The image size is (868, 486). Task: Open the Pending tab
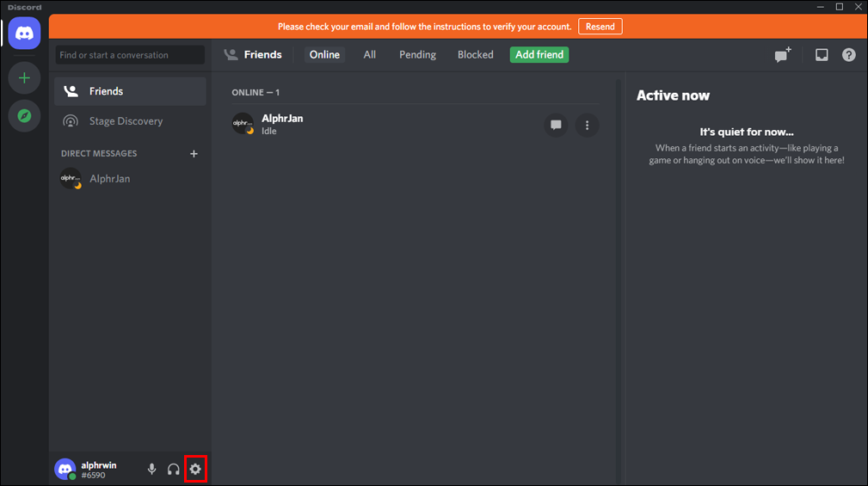coord(417,55)
